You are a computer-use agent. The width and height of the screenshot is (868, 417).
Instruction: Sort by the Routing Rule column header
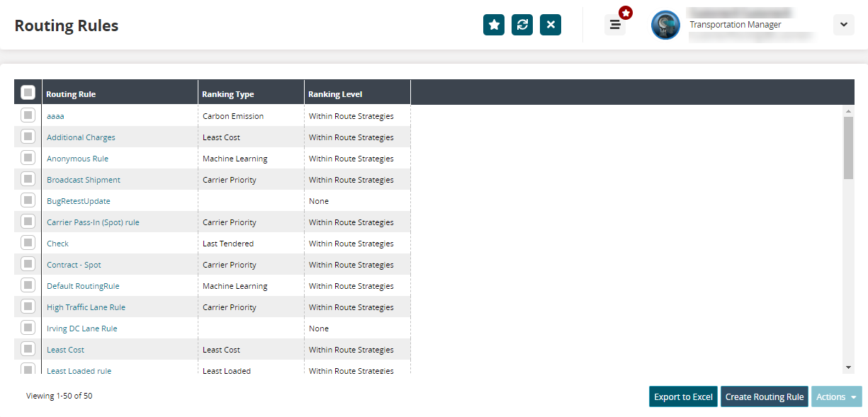tap(71, 94)
